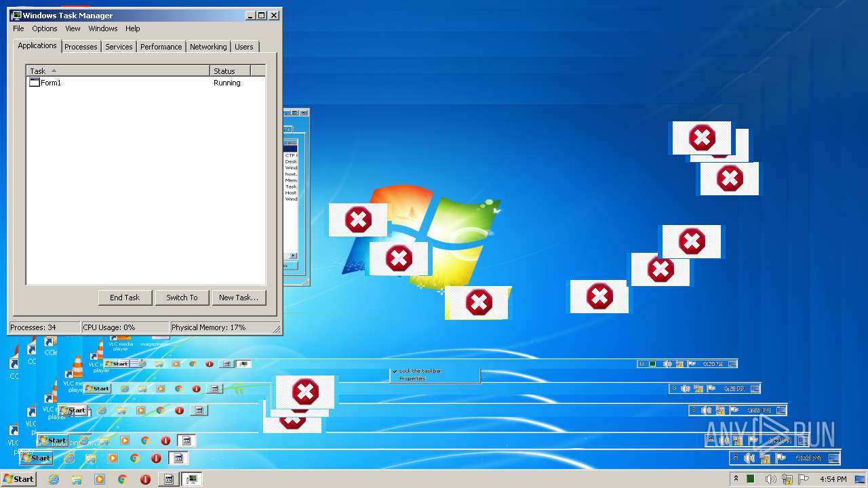Switch to the Performance tab

[x=161, y=47]
